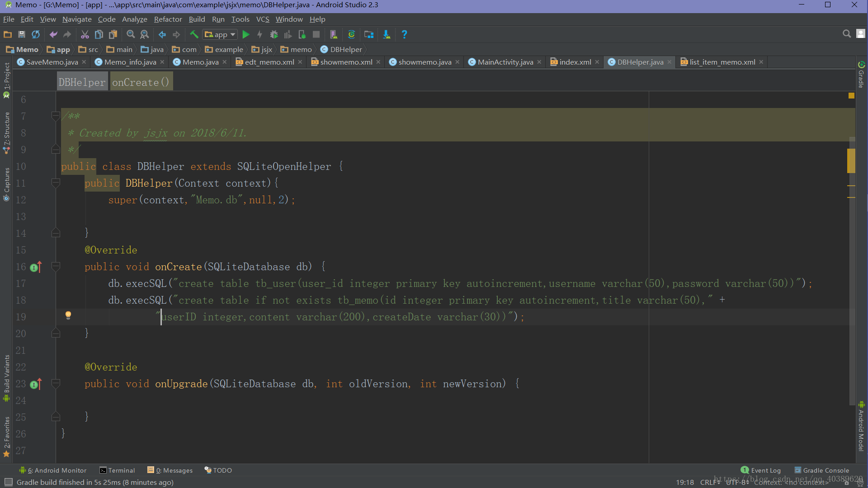Open the Terminal panel
The height and width of the screenshot is (488, 868).
coord(117,470)
